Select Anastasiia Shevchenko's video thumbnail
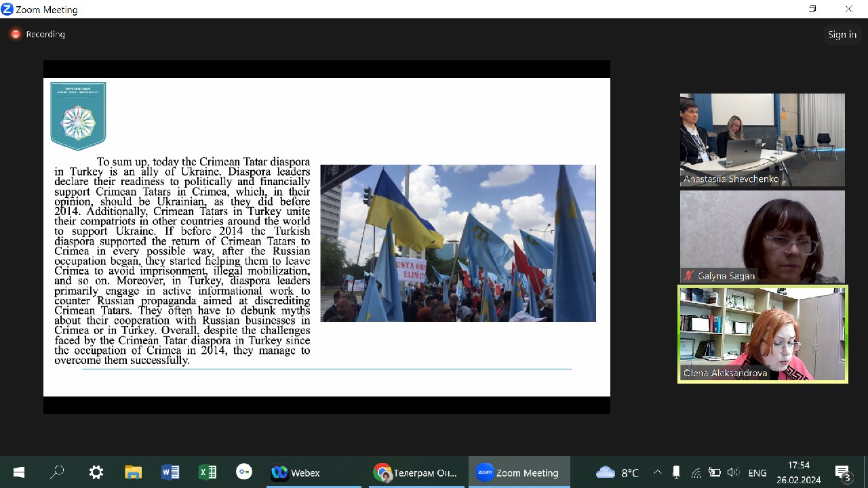 click(x=762, y=139)
